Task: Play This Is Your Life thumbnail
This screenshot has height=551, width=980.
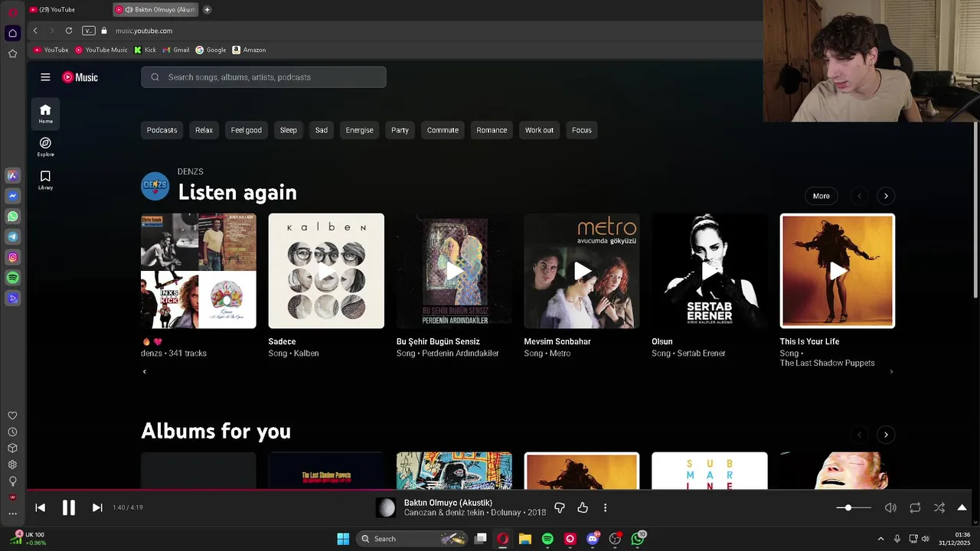Action: click(x=838, y=271)
